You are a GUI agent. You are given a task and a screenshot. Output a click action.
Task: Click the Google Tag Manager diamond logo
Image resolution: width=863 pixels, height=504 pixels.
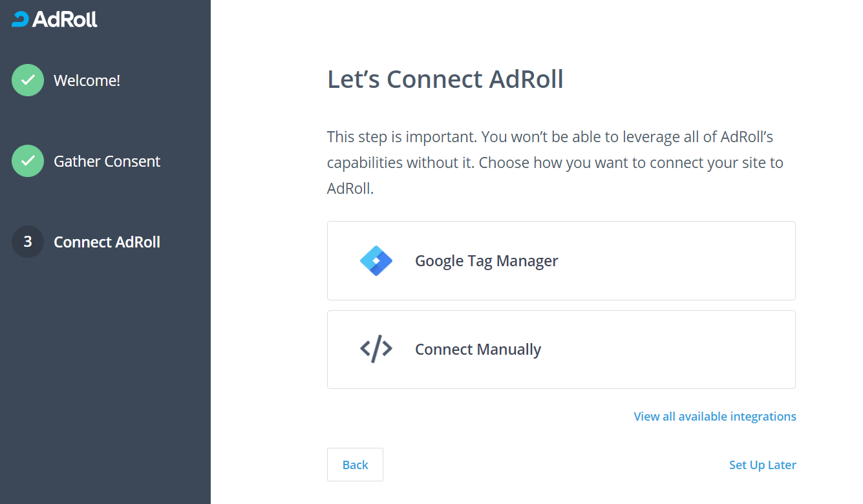point(376,261)
